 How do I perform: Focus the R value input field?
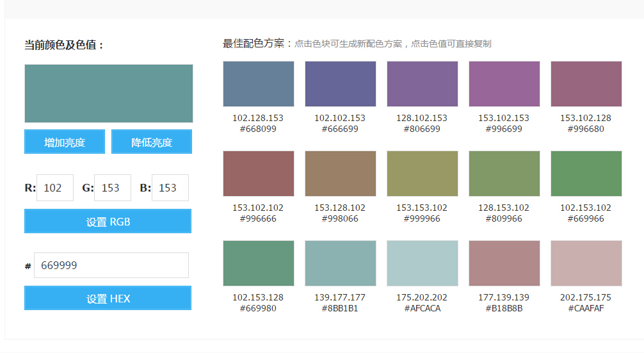[55, 188]
